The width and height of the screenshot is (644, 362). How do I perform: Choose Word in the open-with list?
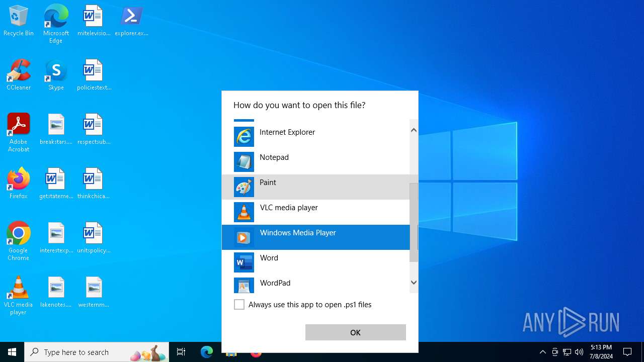coord(315,262)
